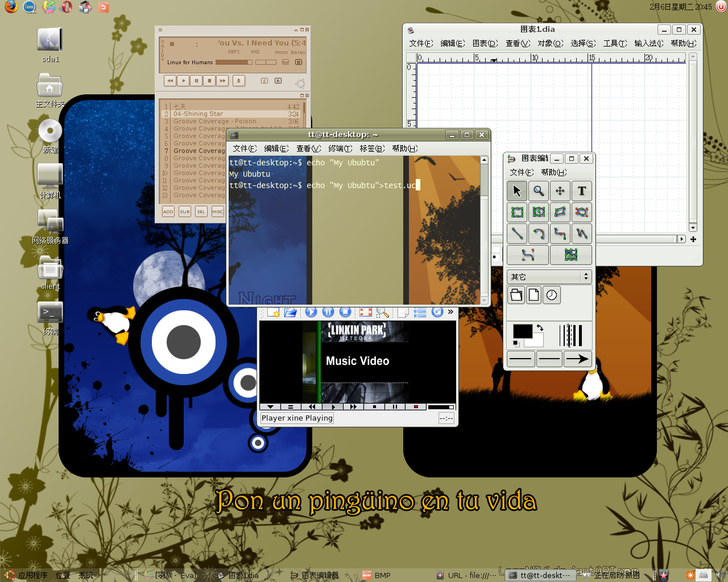The height and width of the screenshot is (582, 728).
Task: Click the SEL button in playlist window
Action: [x=201, y=211]
